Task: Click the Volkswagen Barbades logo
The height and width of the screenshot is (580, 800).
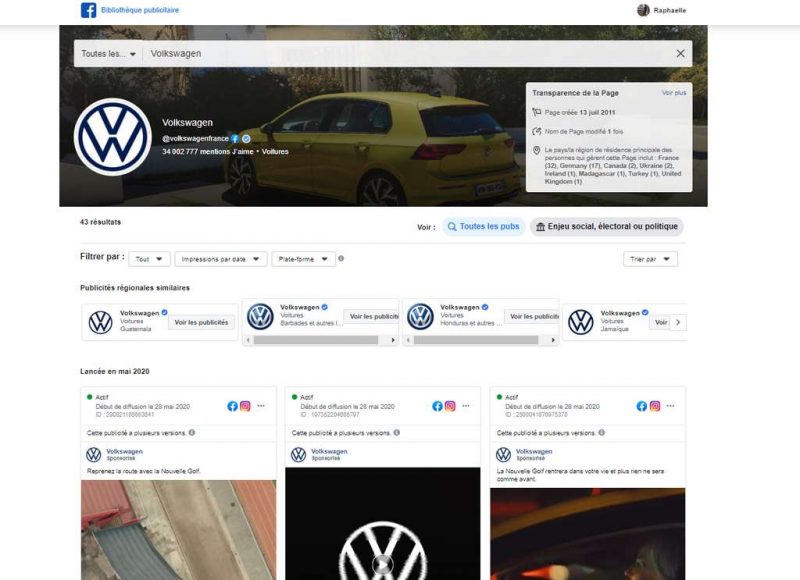Action: click(260, 316)
